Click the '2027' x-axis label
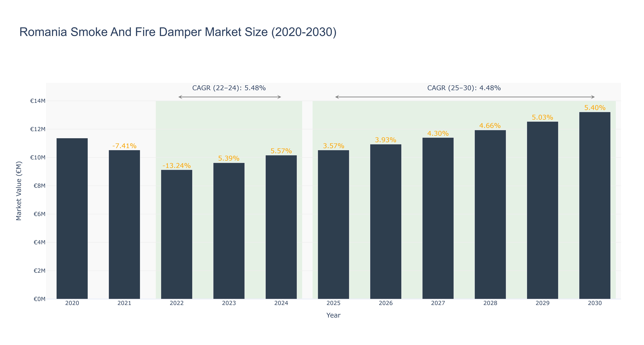644x345 pixels. [x=438, y=303]
